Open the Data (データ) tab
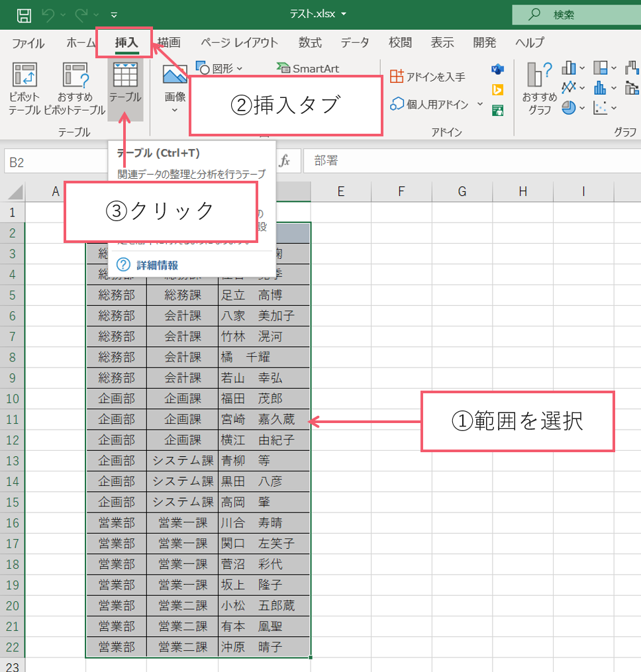 point(355,43)
